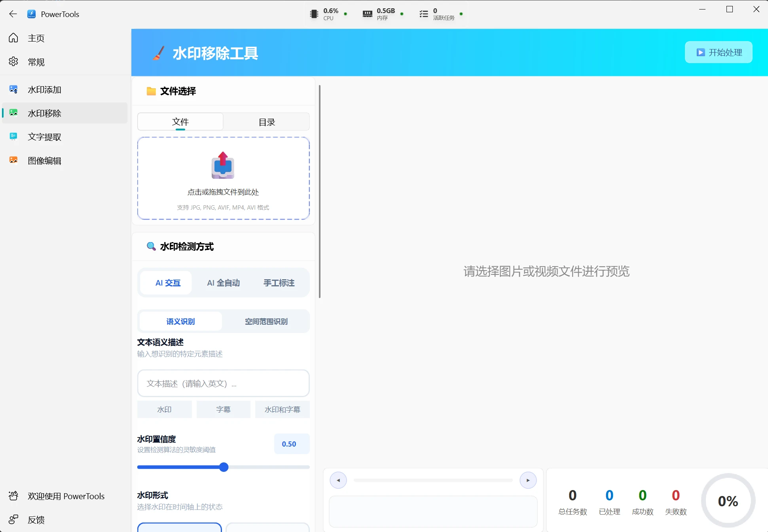Open the 主页 home page
This screenshot has width=768, height=532.
coord(65,38)
